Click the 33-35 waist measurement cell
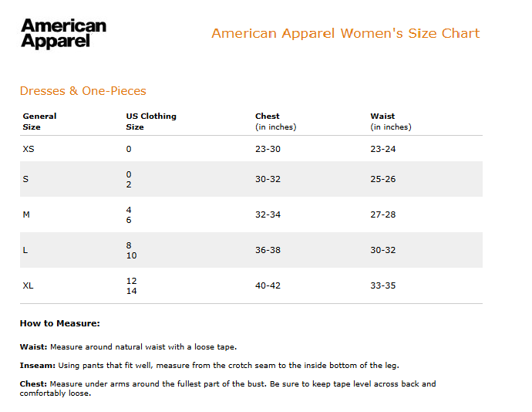Screen dimensions: 532x412 [x=382, y=285]
